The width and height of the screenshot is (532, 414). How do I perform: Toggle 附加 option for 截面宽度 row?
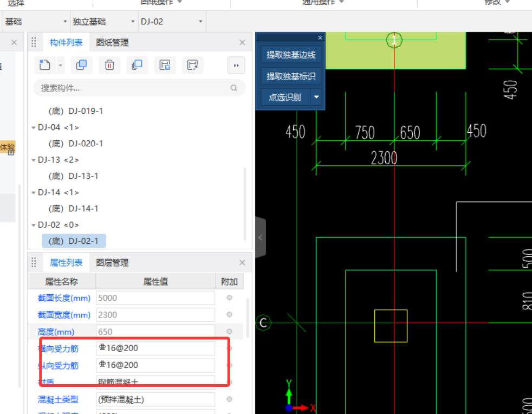(x=229, y=315)
